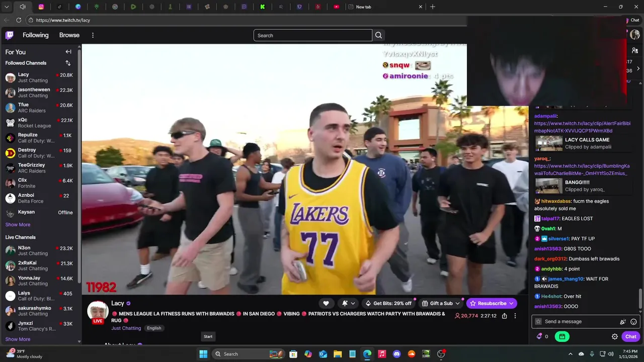Image resolution: width=644 pixels, height=362 pixels.
Task: Share the stream via share icon
Action: [504, 316]
